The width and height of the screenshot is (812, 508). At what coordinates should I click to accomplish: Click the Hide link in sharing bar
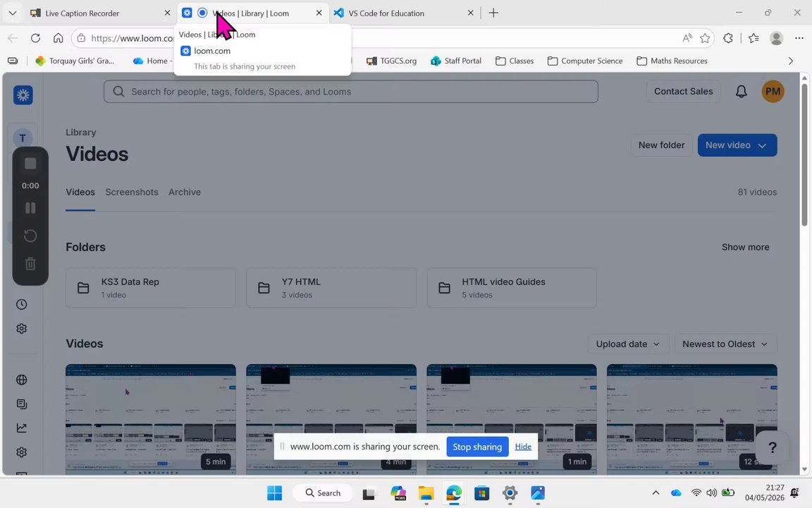click(x=523, y=447)
